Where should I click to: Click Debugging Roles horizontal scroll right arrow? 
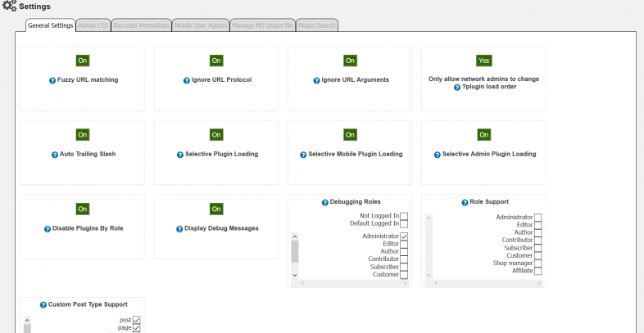[x=405, y=283]
